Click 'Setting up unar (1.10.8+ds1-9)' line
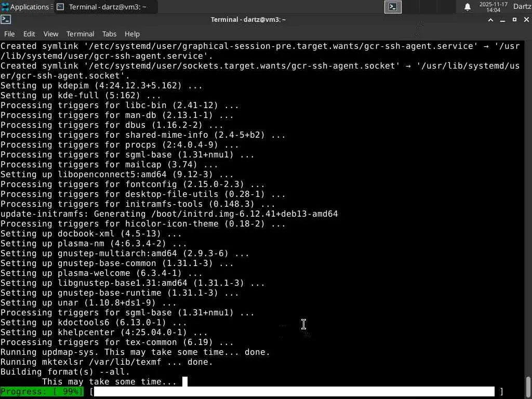 (88, 303)
